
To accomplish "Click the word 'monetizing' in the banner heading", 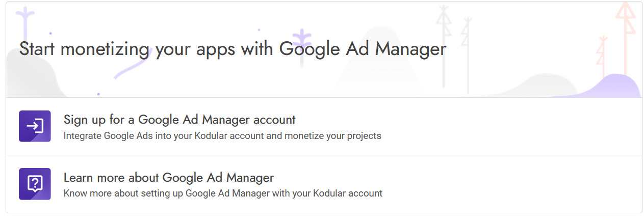I will (105, 49).
